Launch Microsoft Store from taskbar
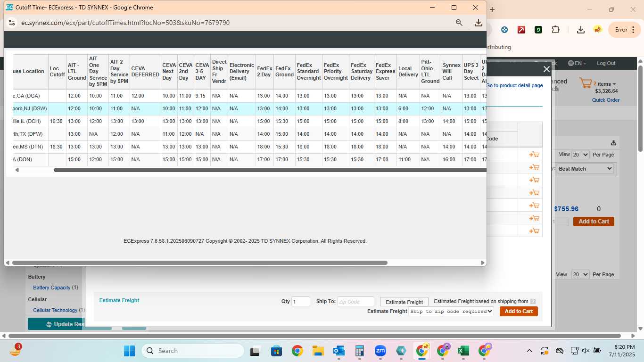 (x=276, y=351)
